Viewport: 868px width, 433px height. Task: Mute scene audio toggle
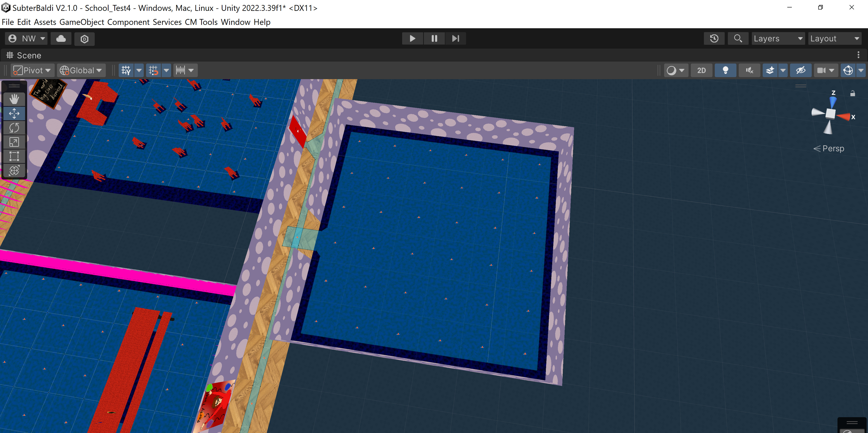click(x=749, y=70)
